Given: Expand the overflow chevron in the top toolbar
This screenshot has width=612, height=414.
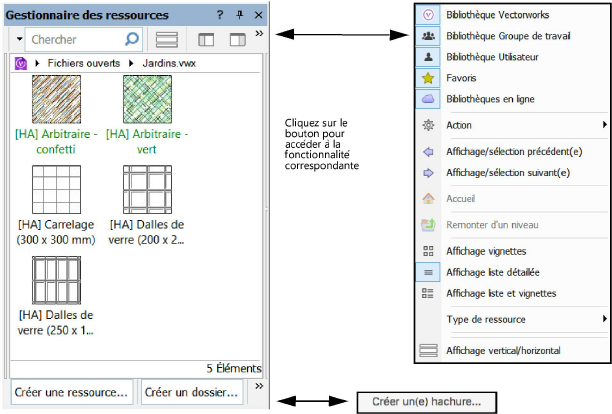Looking at the screenshot, I should [x=259, y=34].
